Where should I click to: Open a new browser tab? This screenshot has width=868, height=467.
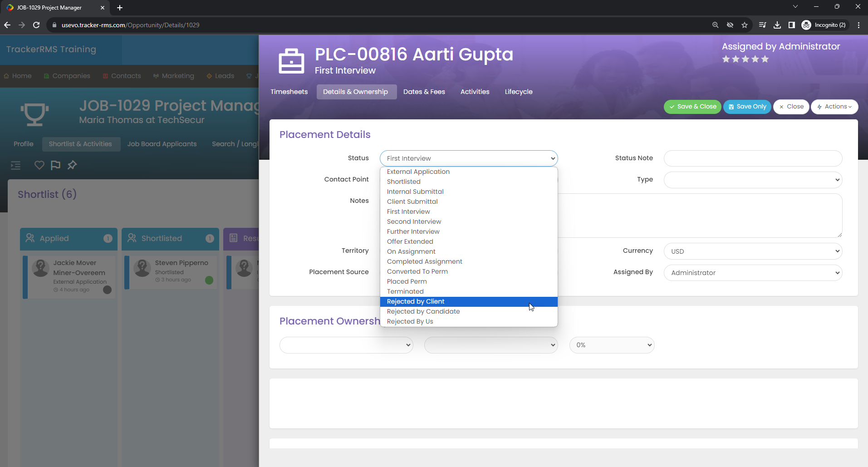tap(120, 8)
